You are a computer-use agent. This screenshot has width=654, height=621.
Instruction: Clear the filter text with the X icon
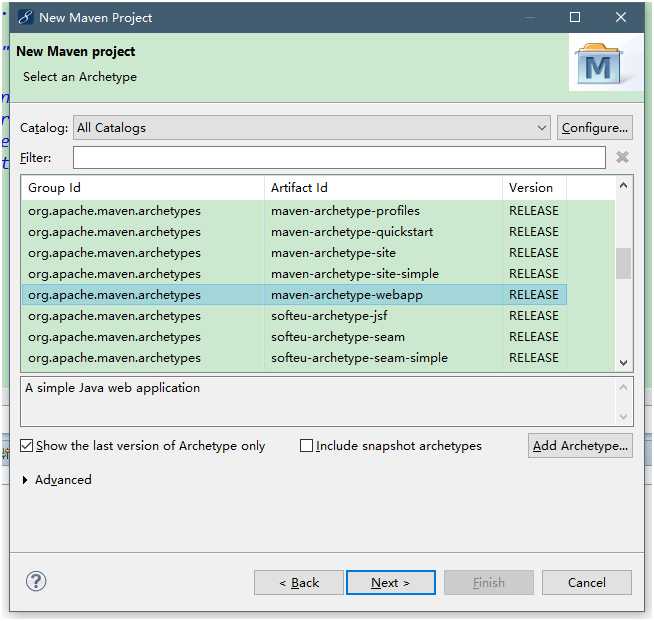[x=622, y=157]
